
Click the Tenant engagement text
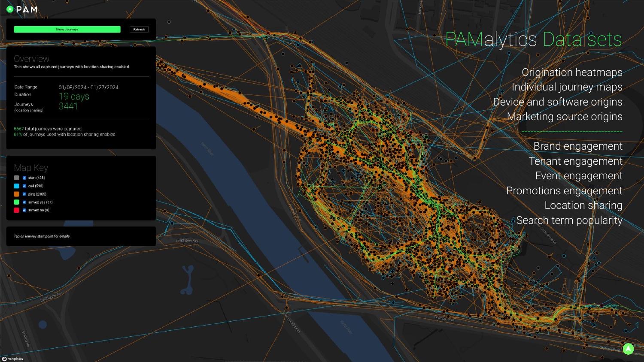tap(575, 161)
